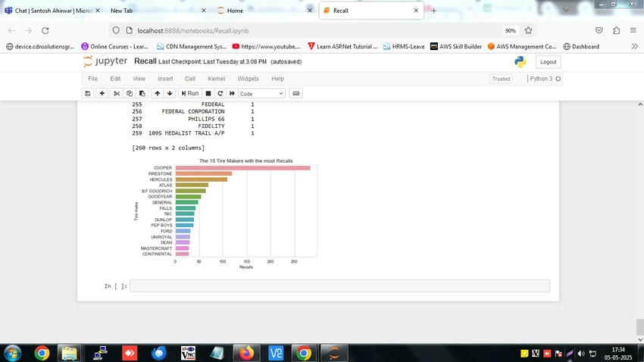Paste cells below icon

[x=142, y=94]
